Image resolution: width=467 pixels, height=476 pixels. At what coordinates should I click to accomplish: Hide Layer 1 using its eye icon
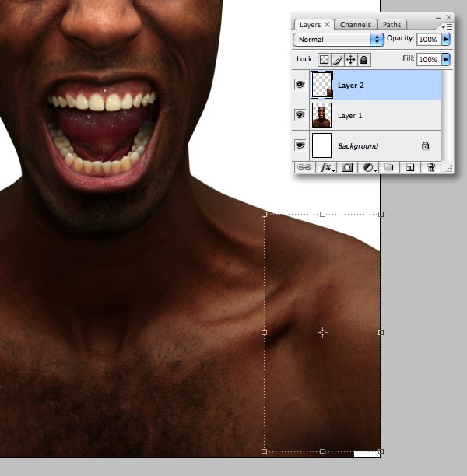[x=300, y=115]
